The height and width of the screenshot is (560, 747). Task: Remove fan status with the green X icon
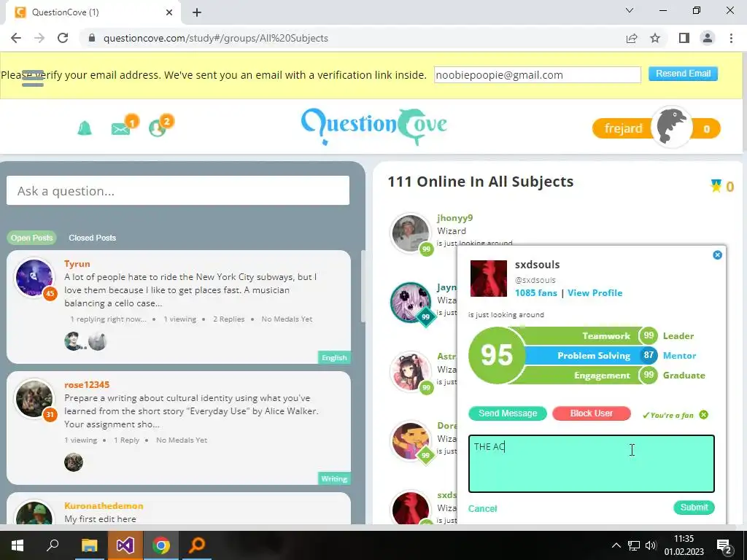pos(704,415)
